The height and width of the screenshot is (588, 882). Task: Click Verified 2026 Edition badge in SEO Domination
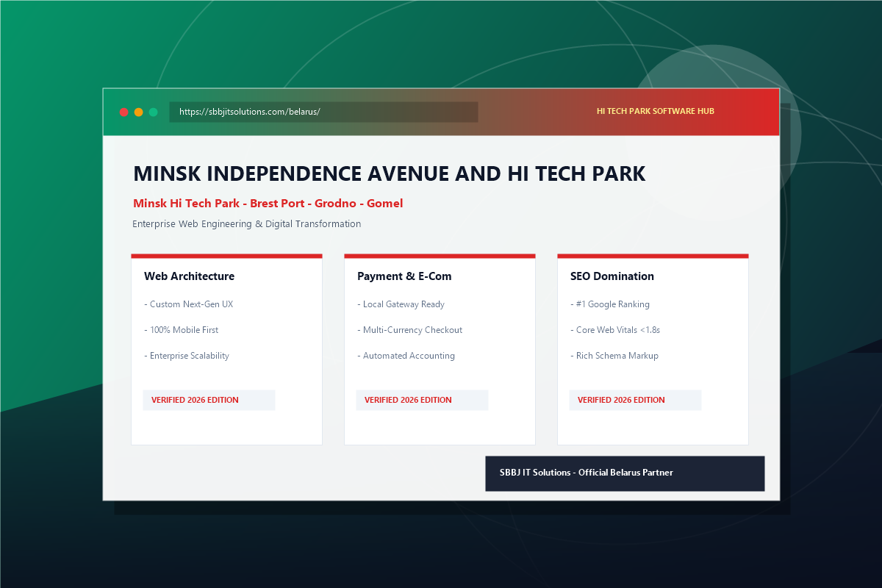point(635,400)
